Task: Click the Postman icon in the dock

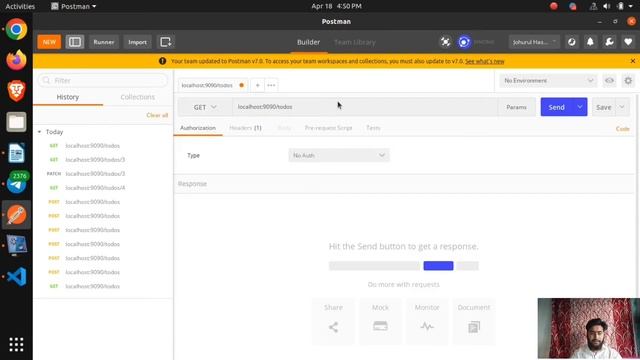Action: pos(16,215)
